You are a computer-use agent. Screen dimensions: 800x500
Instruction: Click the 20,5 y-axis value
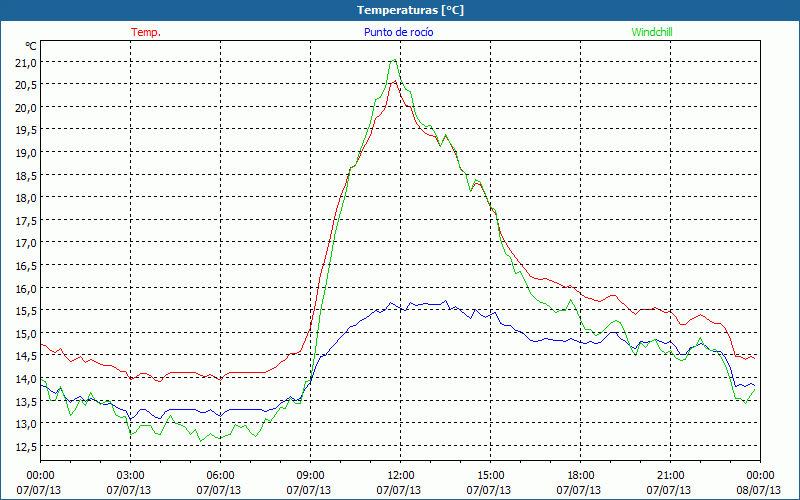[26, 85]
